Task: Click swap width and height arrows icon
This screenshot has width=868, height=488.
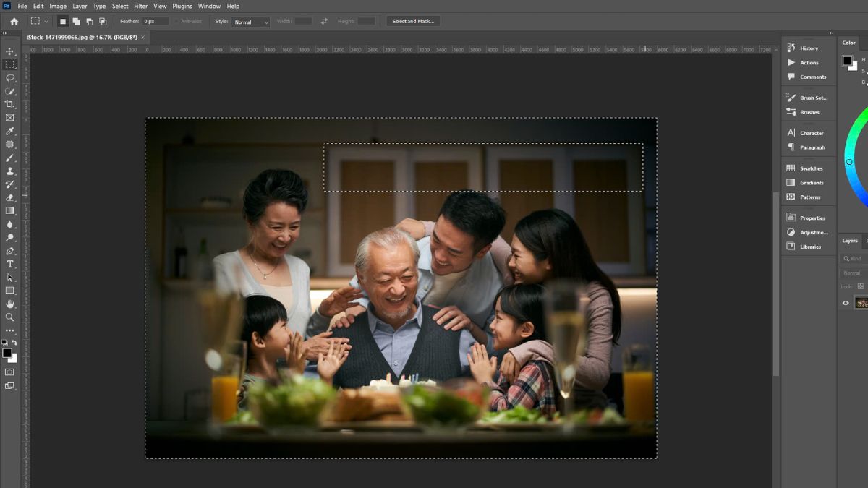Action: [x=324, y=22]
